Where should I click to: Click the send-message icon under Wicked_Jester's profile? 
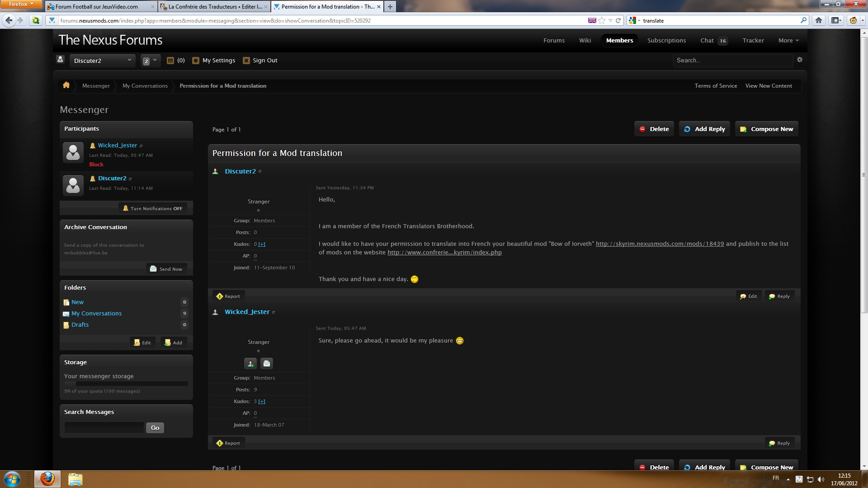tap(267, 363)
